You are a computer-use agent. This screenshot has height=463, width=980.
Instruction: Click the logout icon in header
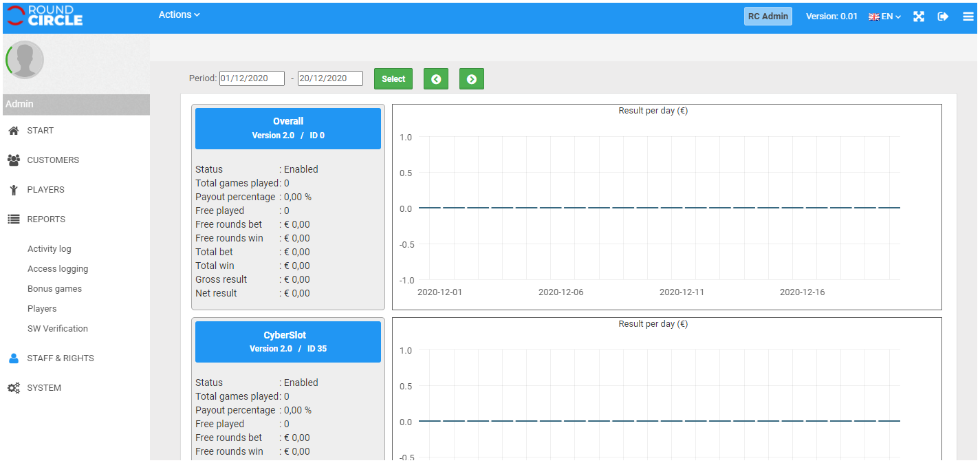click(943, 17)
